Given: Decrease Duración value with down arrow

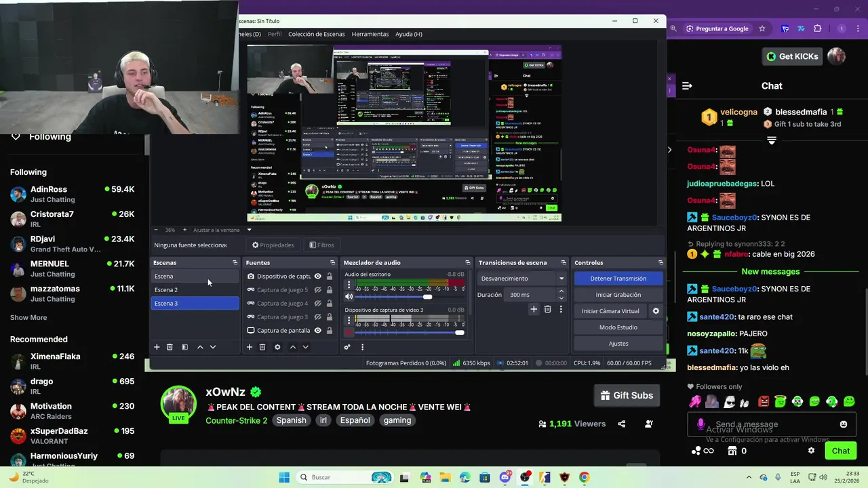Looking at the screenshot, I should pyautogui.click(x=561, y=298).
